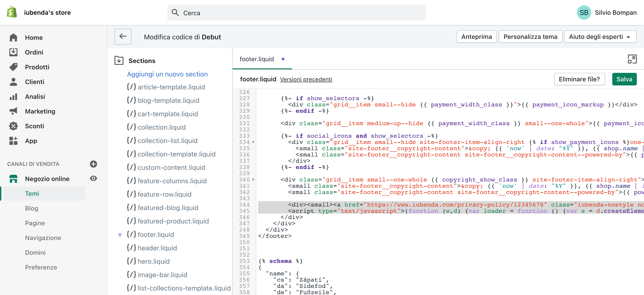
Task: Open the App section
Action: point(31,141)
